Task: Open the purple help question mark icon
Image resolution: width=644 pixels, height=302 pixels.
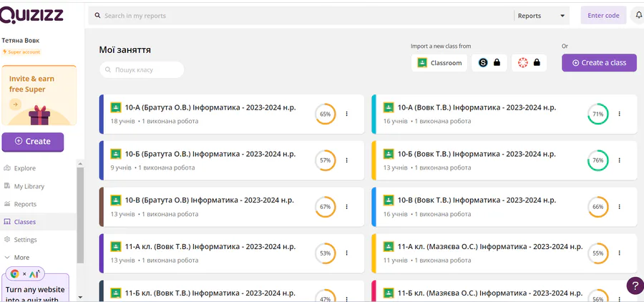Action: [634, 286]
